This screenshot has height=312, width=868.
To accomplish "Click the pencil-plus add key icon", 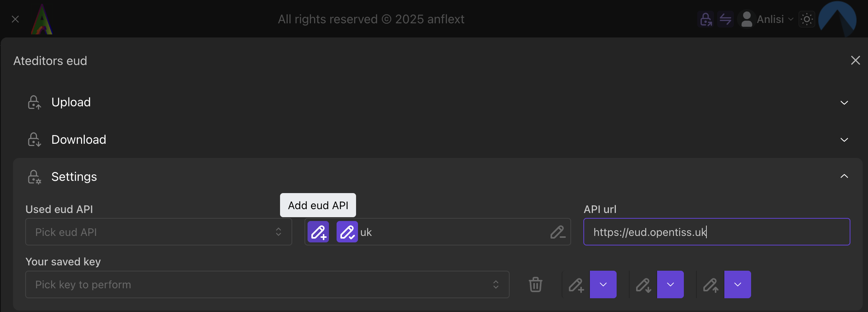I will [576, 284].
